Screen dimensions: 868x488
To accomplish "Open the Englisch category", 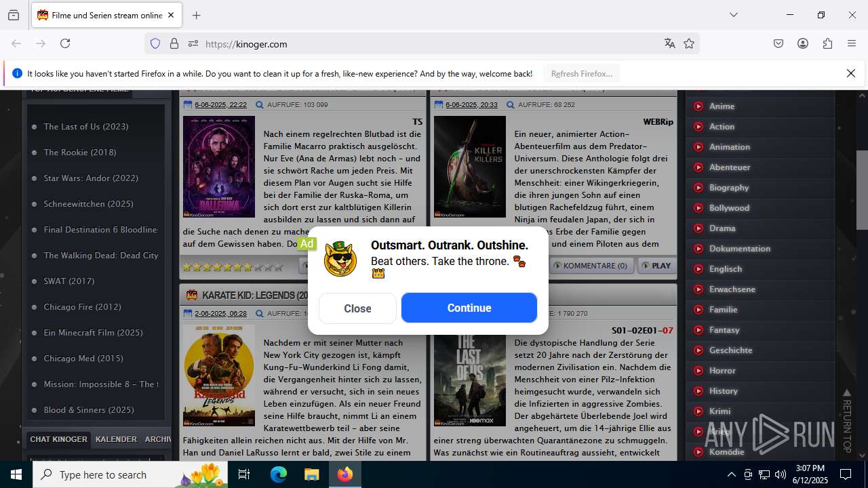I will (726, 268).
